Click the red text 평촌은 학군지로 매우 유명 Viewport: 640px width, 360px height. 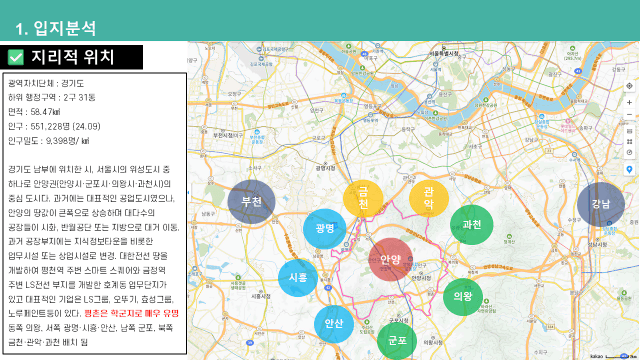(x=131, y=313)
